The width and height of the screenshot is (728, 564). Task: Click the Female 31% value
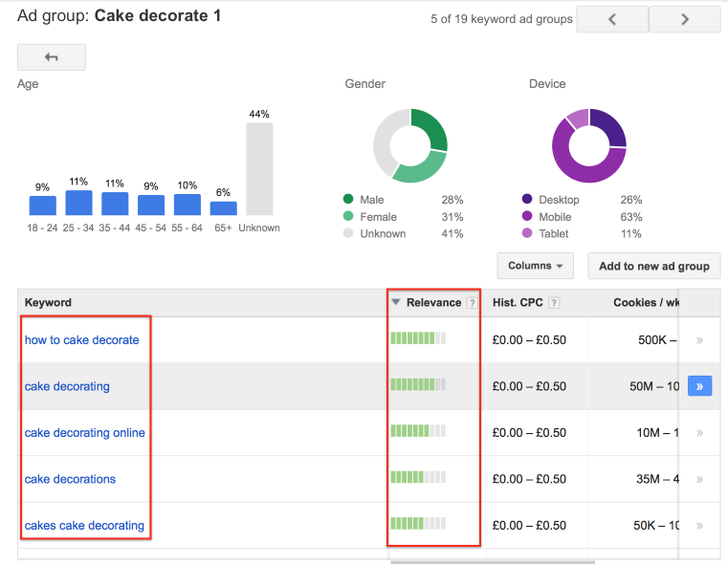tap(452, 217)
